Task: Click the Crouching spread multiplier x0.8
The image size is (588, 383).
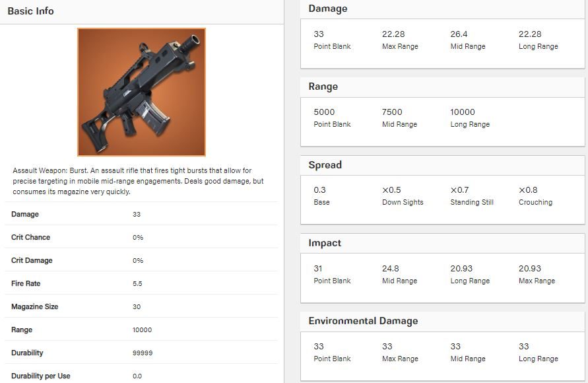Action: pos(535,196)
